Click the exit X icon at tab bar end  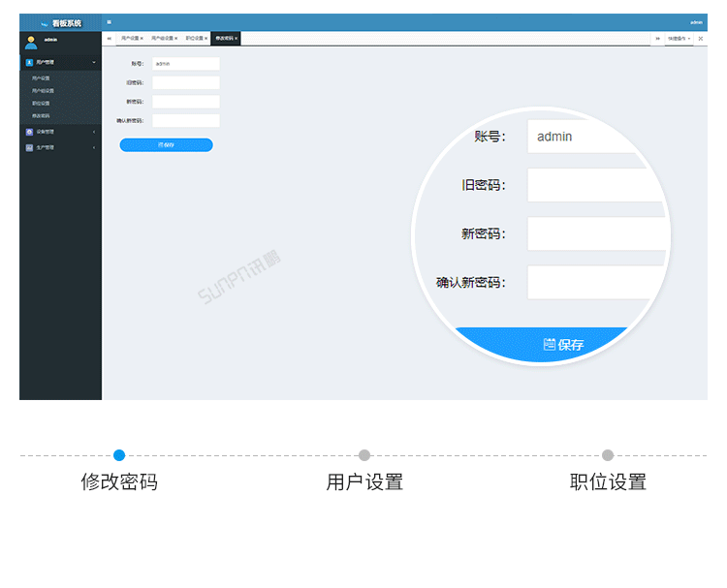tap(701, 39)
